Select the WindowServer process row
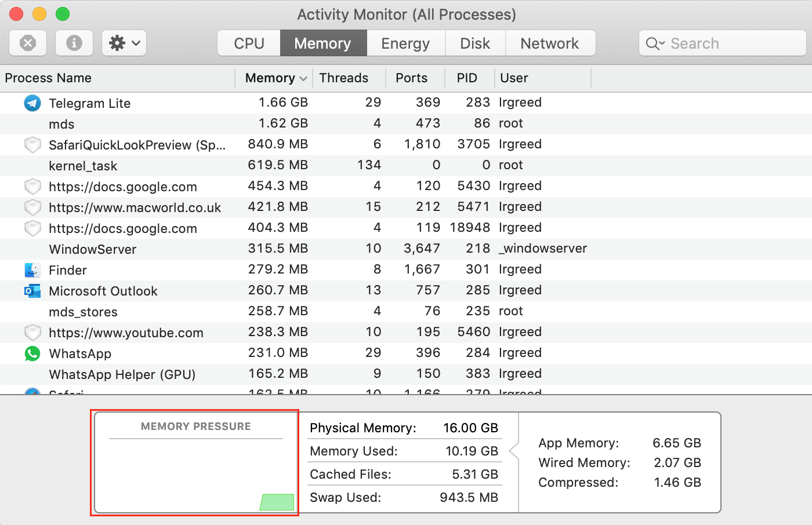 coord(406,249)
